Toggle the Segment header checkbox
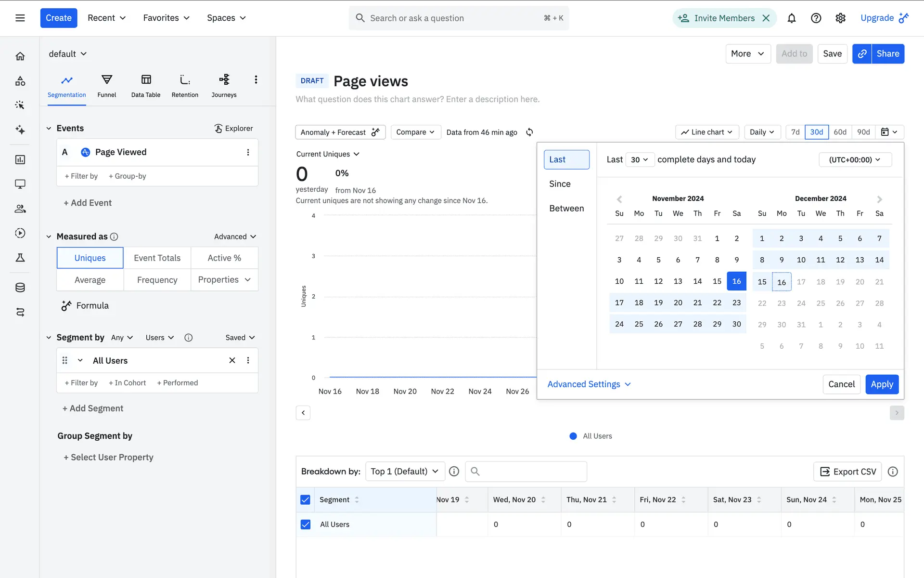Screen dimensions: 924x578 point(306,499)
